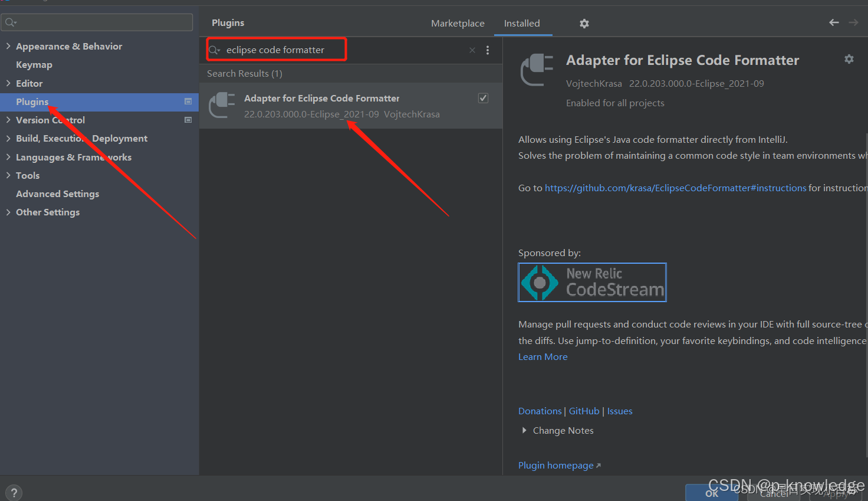Open the EclipseCodeFormatter GitHub instructions link
This screenshot has height=501, width=868.
tap(675, 188)
